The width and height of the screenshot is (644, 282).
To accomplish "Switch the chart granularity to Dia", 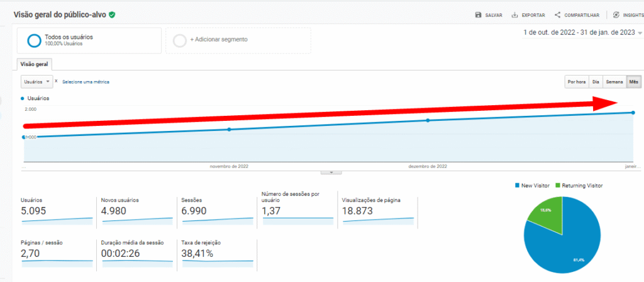I will 595,82.
